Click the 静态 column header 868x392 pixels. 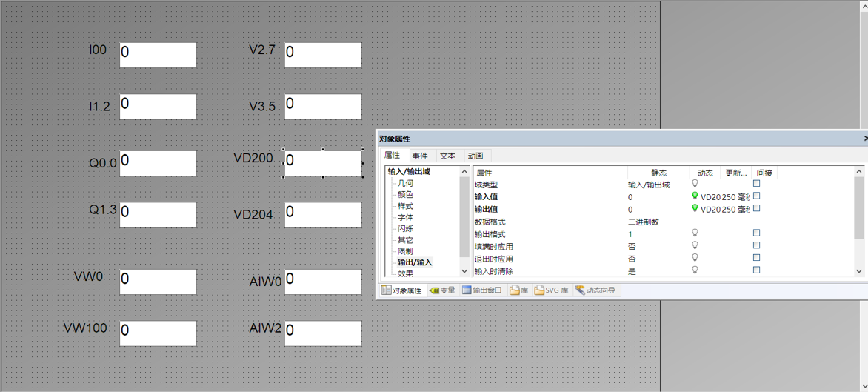coord(658,173)
